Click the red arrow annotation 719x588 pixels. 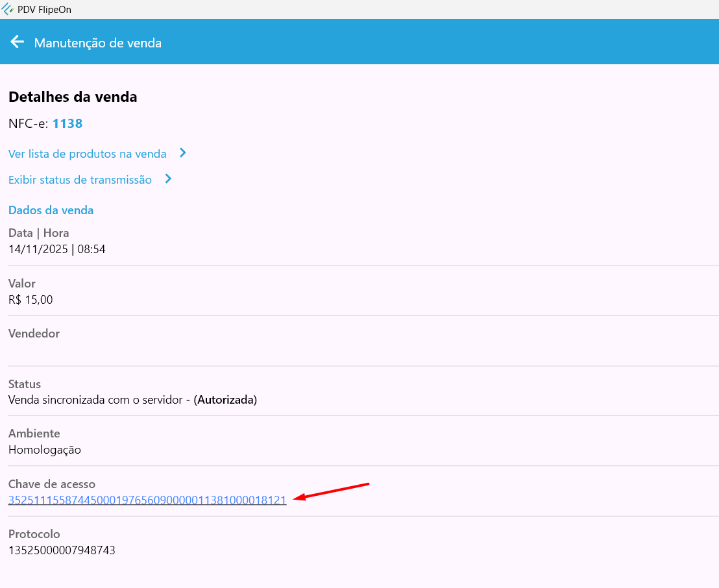[332, 491]
